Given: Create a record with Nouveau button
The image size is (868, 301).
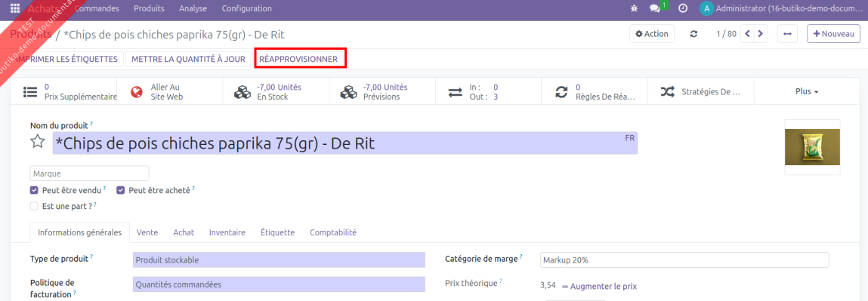Looking at the screenshot, I should coord(833,34).
